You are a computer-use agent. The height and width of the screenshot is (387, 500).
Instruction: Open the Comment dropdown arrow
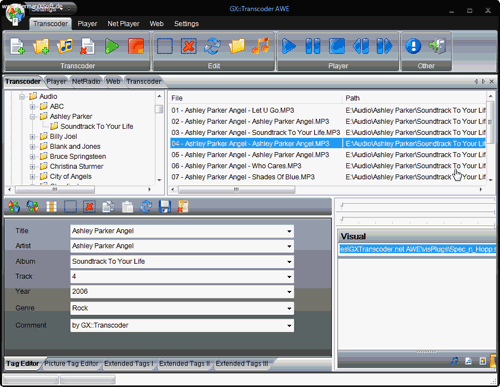coord(289,326)
